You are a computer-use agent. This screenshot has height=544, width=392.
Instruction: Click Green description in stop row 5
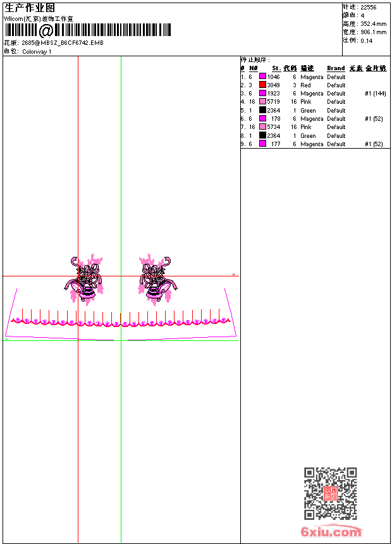point(308,110)
